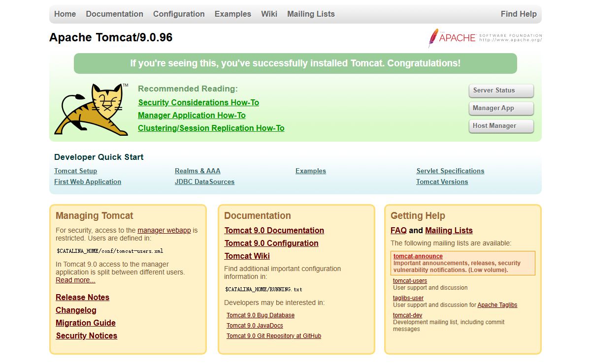
Task: Click the Developer Quick Start heading
Action: click(99, 157)
